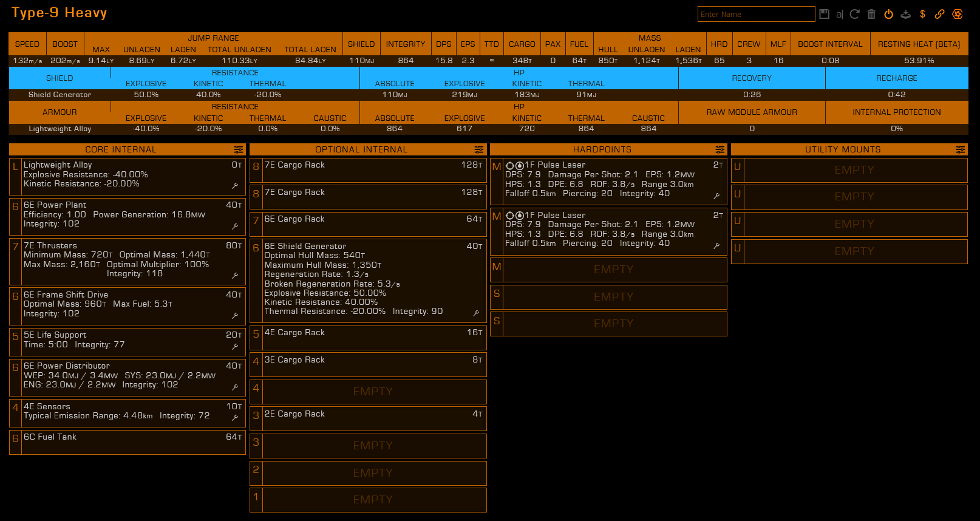Click the empty size 4 optional slot
The image size is (980, 521).
point(368,392)
